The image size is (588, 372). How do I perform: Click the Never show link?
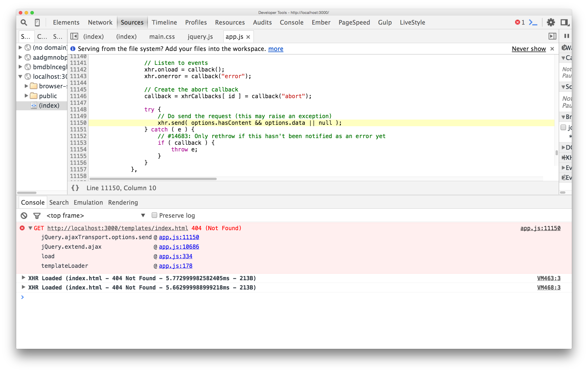coord(529,49)
